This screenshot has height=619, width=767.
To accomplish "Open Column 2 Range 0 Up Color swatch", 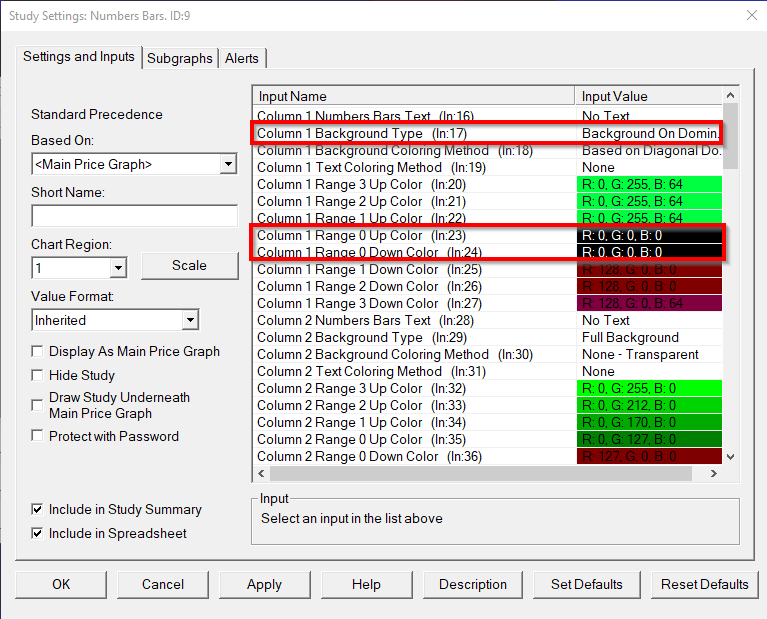I will tap(649, 439).
